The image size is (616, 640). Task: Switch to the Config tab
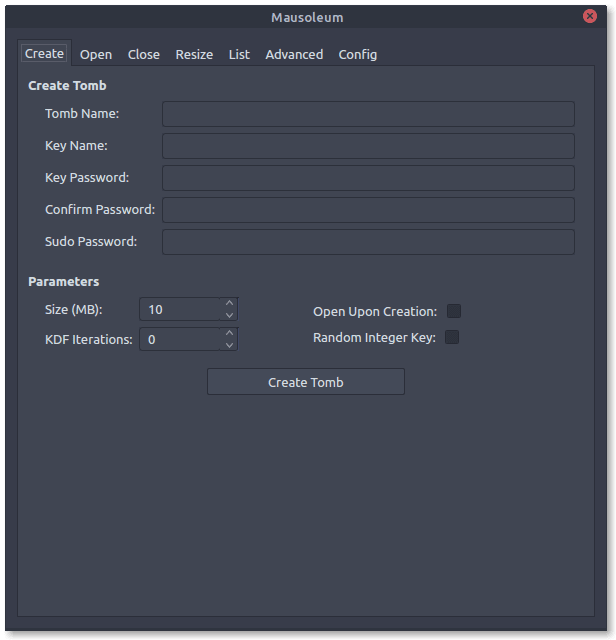[357, 54]
